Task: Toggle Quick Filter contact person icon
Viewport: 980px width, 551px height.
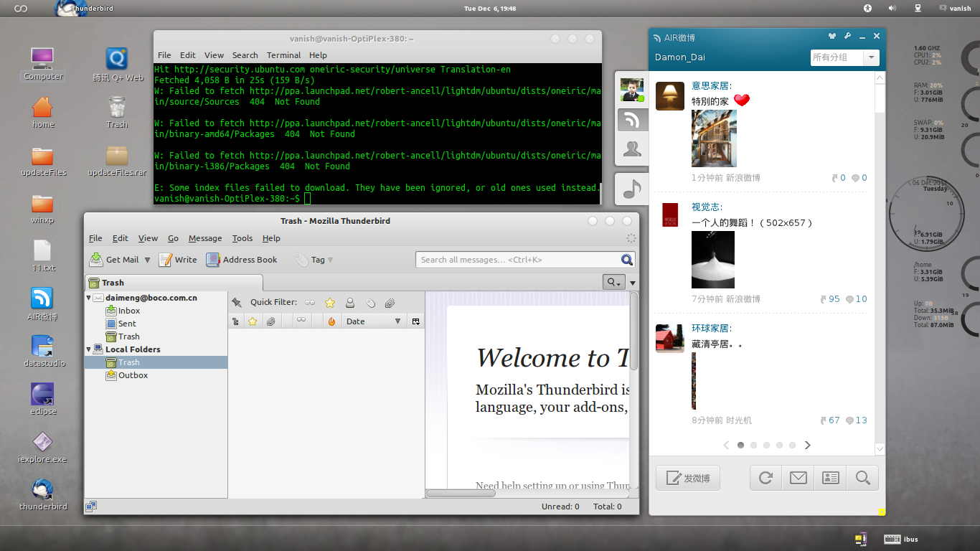Action: coord(350,303)
